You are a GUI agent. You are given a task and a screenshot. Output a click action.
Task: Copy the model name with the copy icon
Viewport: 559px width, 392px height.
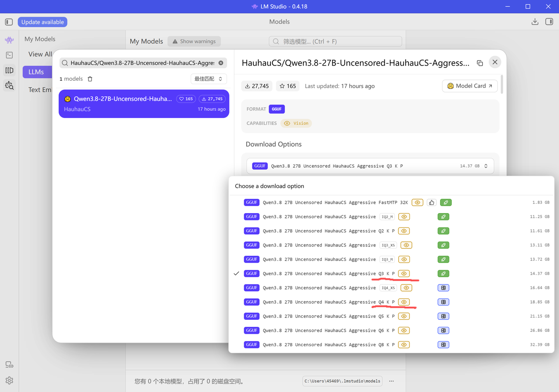click(480, 63)
